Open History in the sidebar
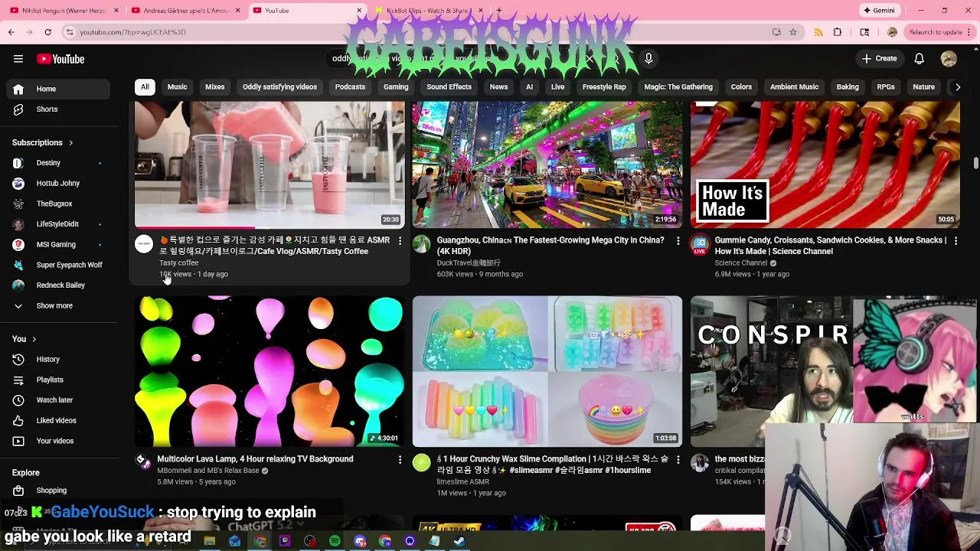This screenshot has width=980, height=551. [x=58, y=360]
